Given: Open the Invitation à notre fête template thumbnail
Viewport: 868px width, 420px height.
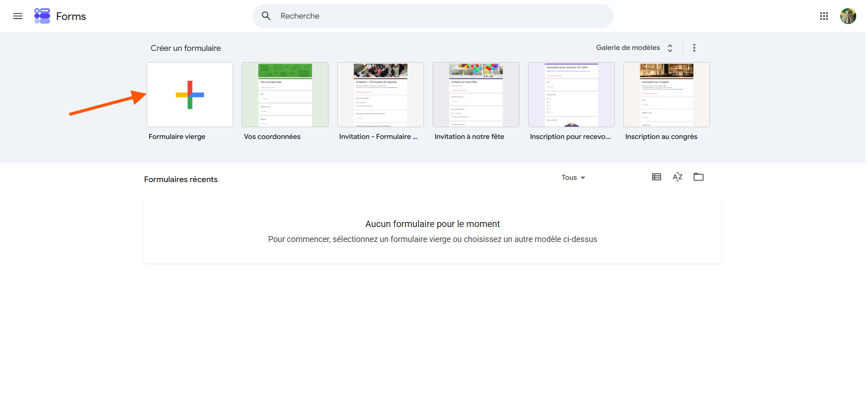Looking at the screenshot, I should (x=476, y=94).
